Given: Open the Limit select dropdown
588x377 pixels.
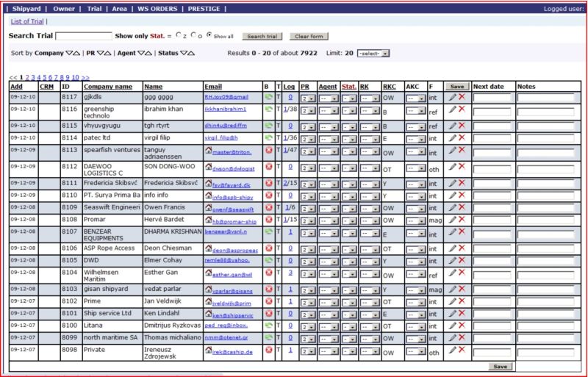Looking at the screenshot, I should point(373,53).
